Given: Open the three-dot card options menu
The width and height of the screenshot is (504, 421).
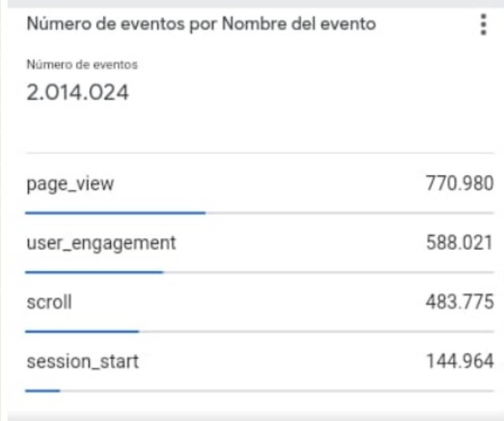Looking at the screenshot, I should [x=483, y=24].
